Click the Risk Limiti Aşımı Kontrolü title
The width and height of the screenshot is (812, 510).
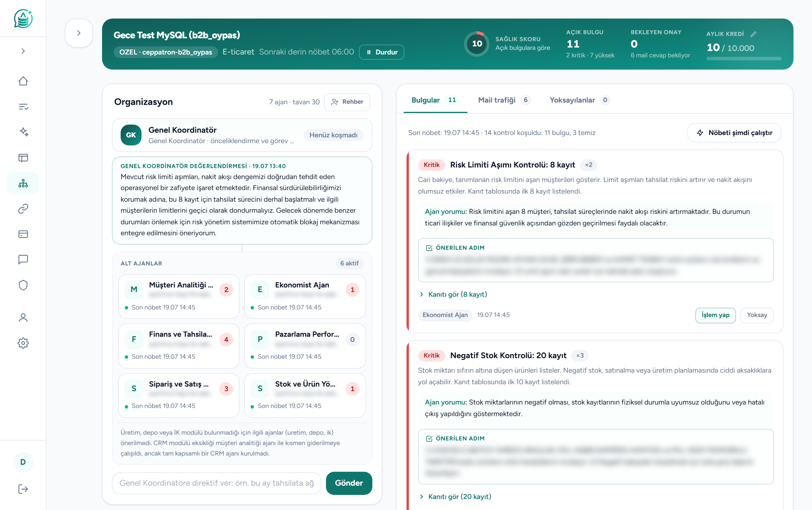click(x=512, y=165)
